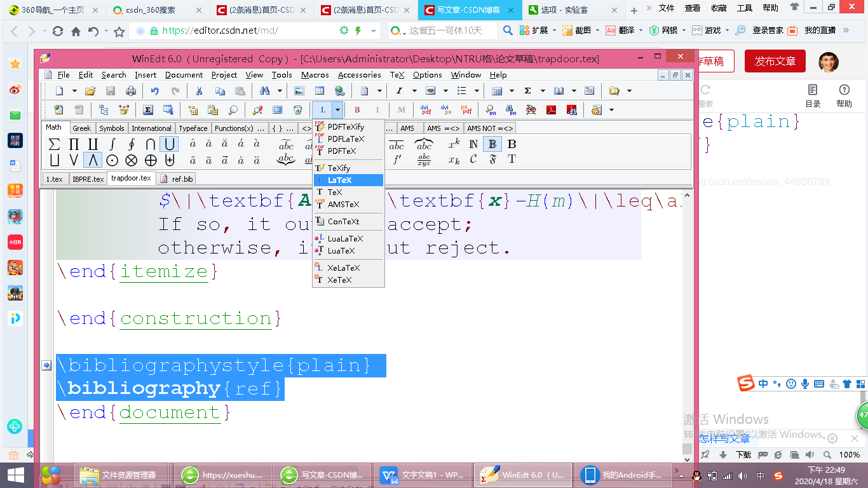The image size is (868, 488).
Task: Open the PDF in Acrobat using the red PDF icon
Action: coord(552,110)
